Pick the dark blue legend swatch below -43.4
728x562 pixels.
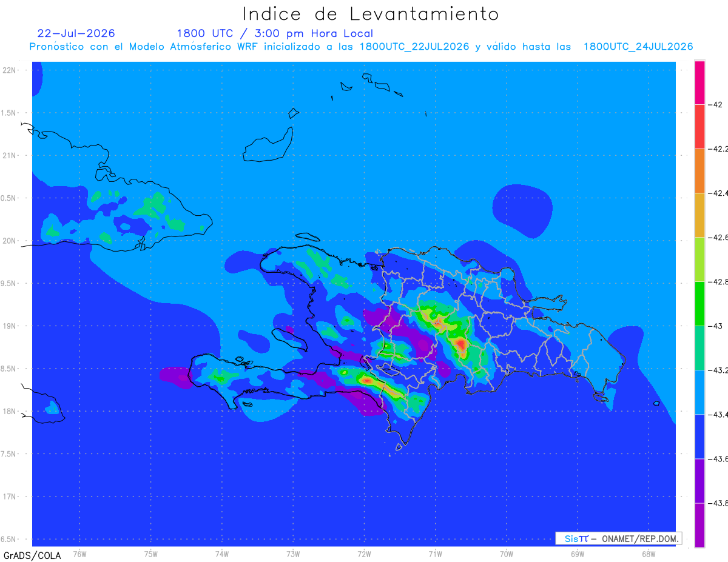(x=699, y=436)
